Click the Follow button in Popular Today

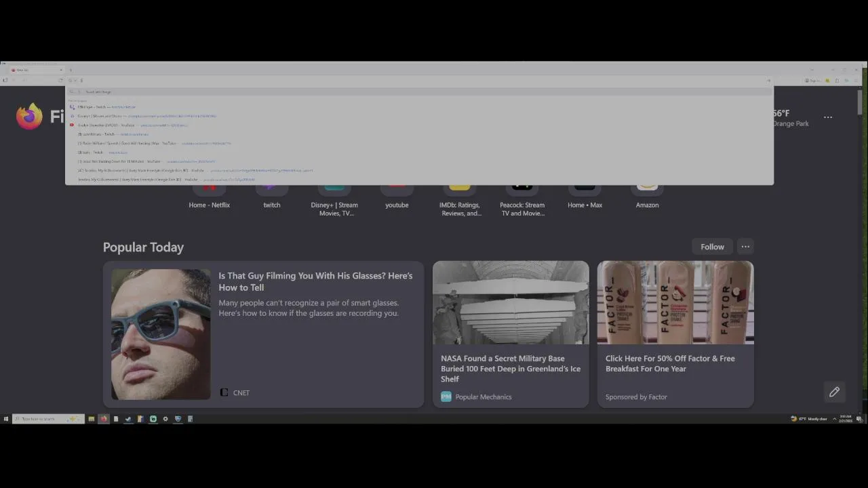(x=712, y=247)
